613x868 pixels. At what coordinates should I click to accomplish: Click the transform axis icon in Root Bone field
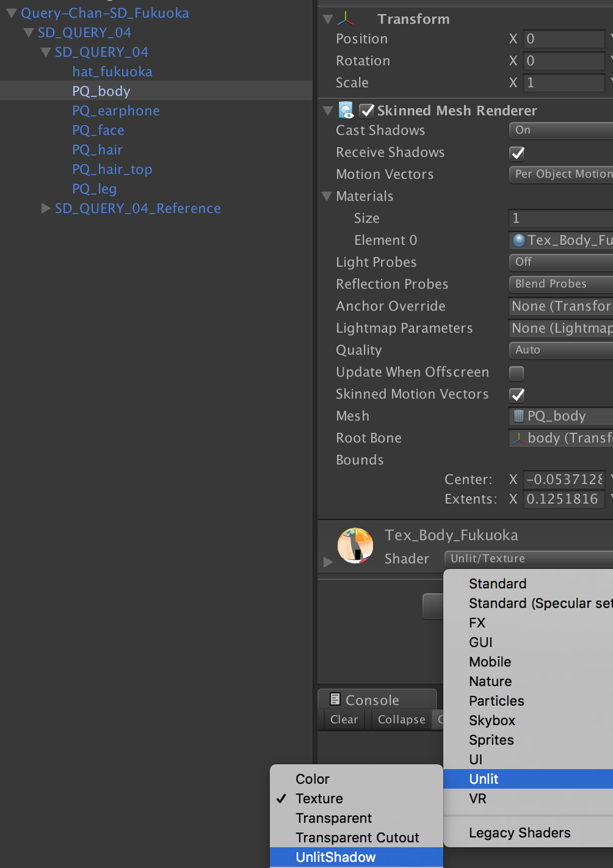coord(520,438)
